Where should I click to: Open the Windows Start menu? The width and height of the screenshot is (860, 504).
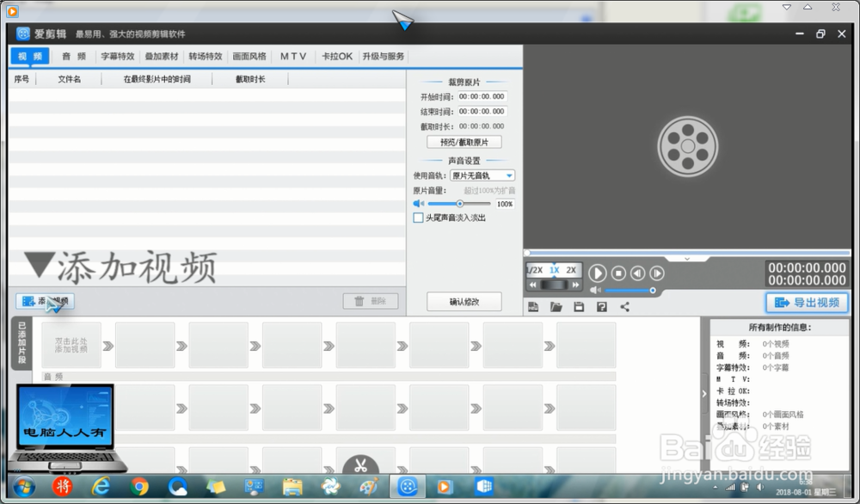pos(24,487)
